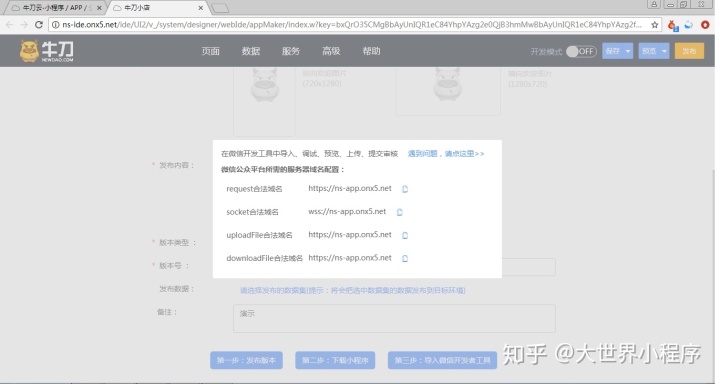Click the socket合法域名 label
This screenshot has width=720, height=384.
pos(252,212)
